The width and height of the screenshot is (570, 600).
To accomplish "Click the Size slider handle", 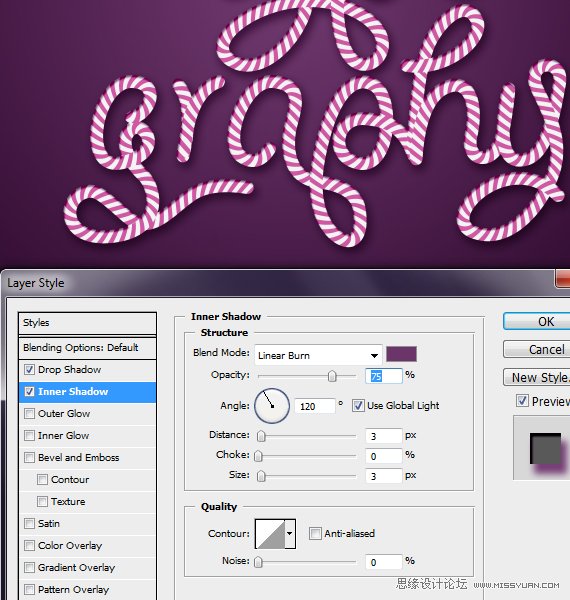I will (x=261, y=476).
